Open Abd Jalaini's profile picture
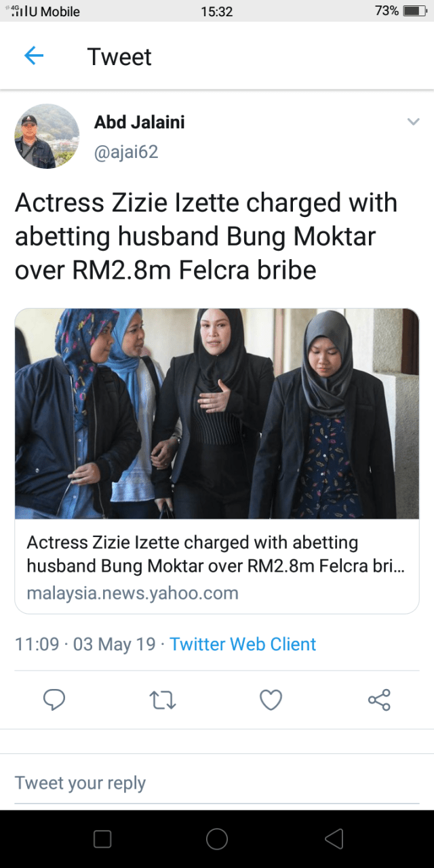 click(x=47, y=136)
